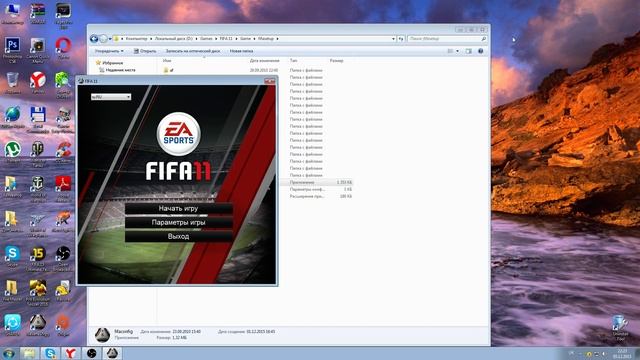Open the light-blue sync app desktop icon
640x360 pixels.
[12, 324]
